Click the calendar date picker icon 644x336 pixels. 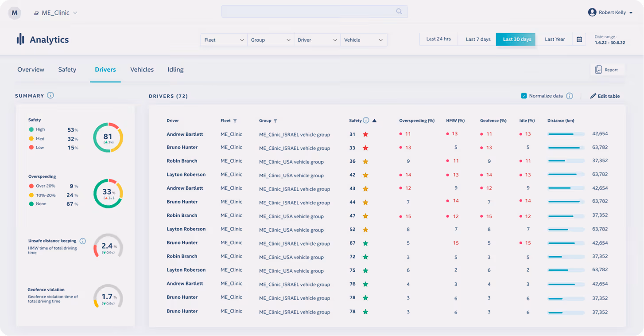tap(579, 39)
